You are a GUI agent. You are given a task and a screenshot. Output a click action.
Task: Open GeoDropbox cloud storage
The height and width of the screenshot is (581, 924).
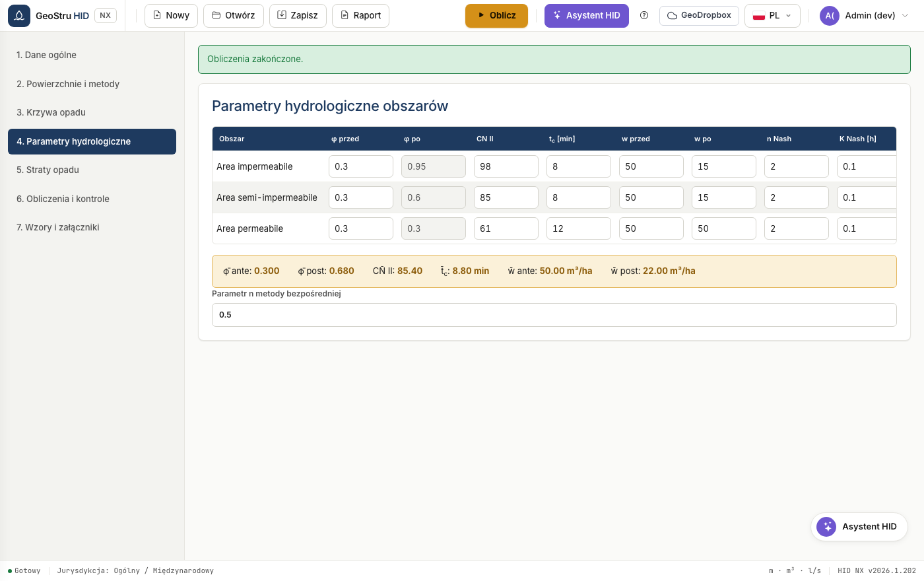click(699, 15)
